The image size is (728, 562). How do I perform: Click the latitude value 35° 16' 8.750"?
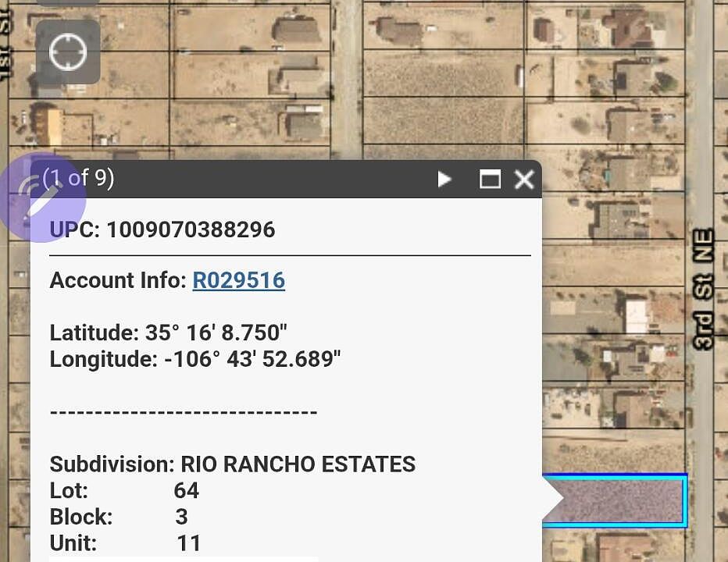click(216, 333)
